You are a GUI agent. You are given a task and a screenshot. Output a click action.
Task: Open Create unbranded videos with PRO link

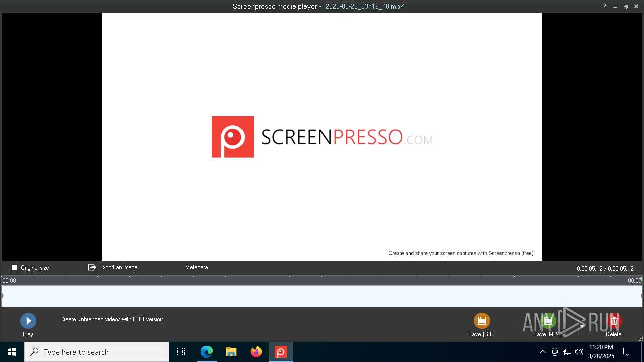pyautogui.click(x=112, y=319)
